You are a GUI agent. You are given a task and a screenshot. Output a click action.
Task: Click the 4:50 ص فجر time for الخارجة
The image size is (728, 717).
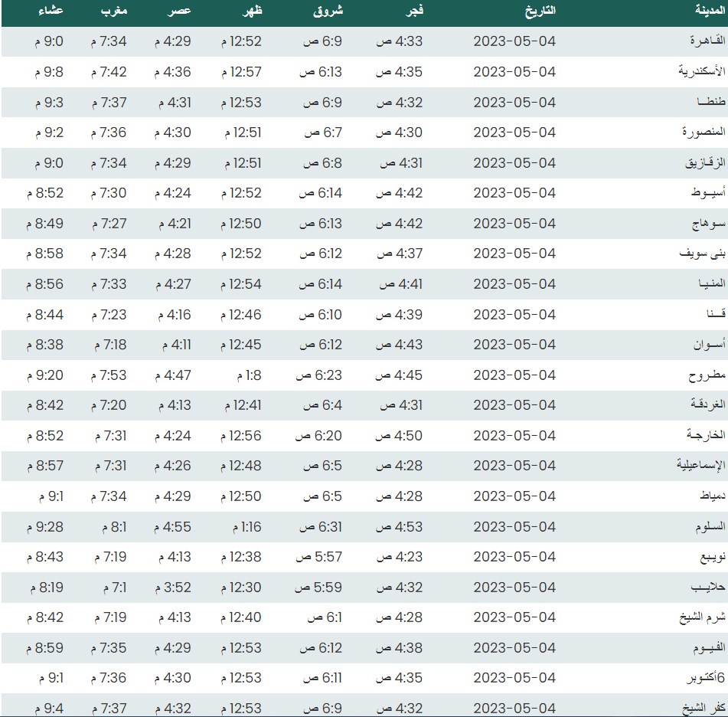click(x=399, y=436)
